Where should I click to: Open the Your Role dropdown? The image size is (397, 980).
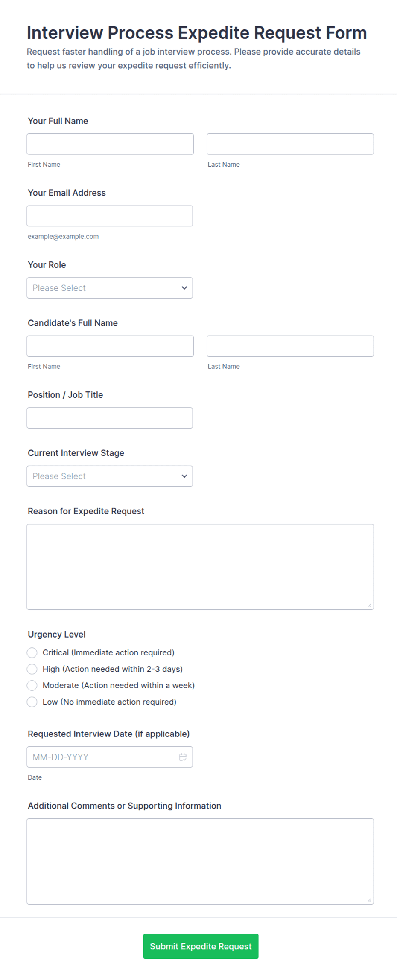tap(110, 288)
